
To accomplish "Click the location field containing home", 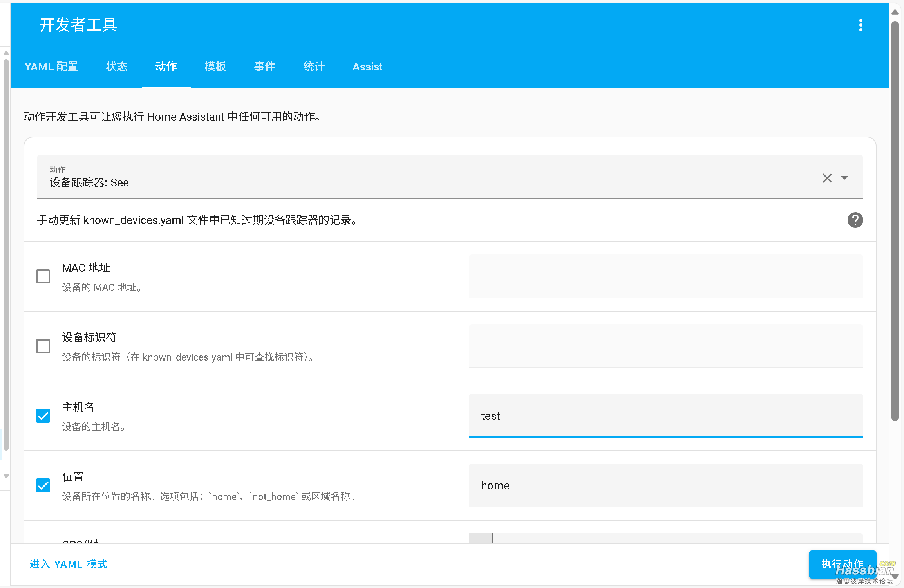I will (x=665, y=485).
